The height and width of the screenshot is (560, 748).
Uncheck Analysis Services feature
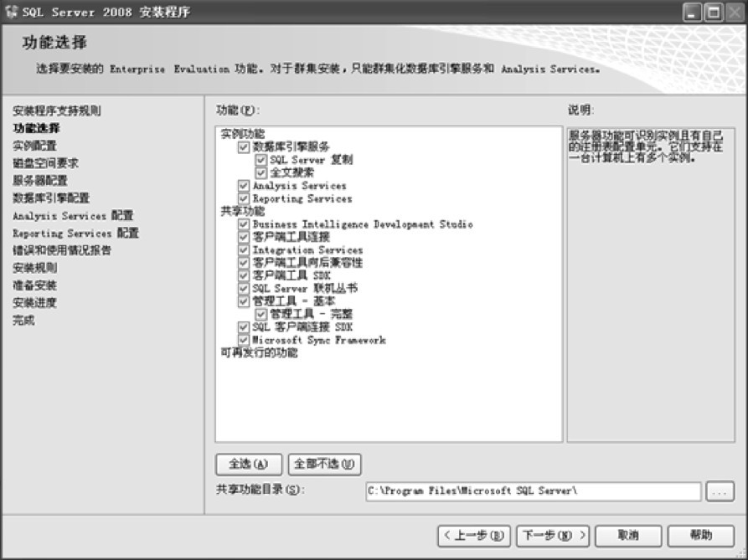coord(243,185)
